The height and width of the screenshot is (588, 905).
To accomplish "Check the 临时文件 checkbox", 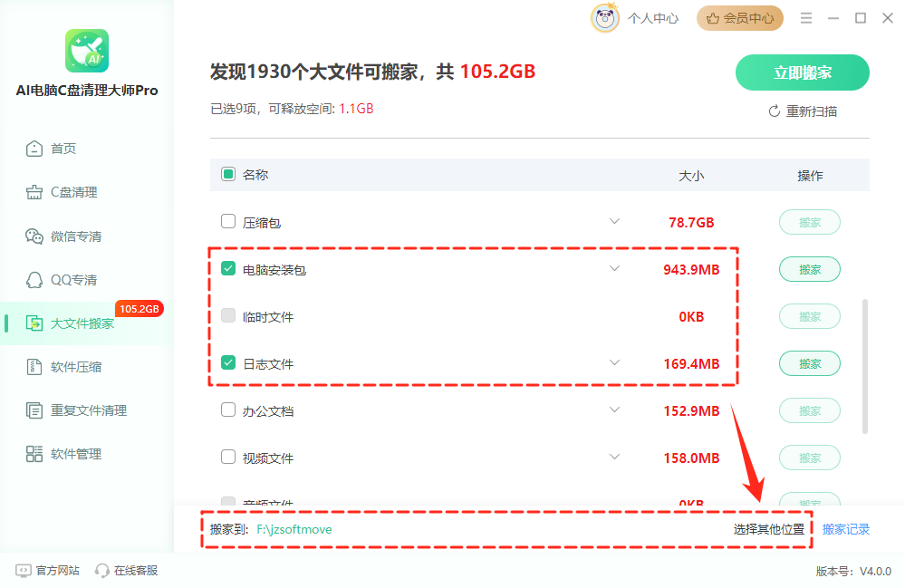I will (228, 315).
